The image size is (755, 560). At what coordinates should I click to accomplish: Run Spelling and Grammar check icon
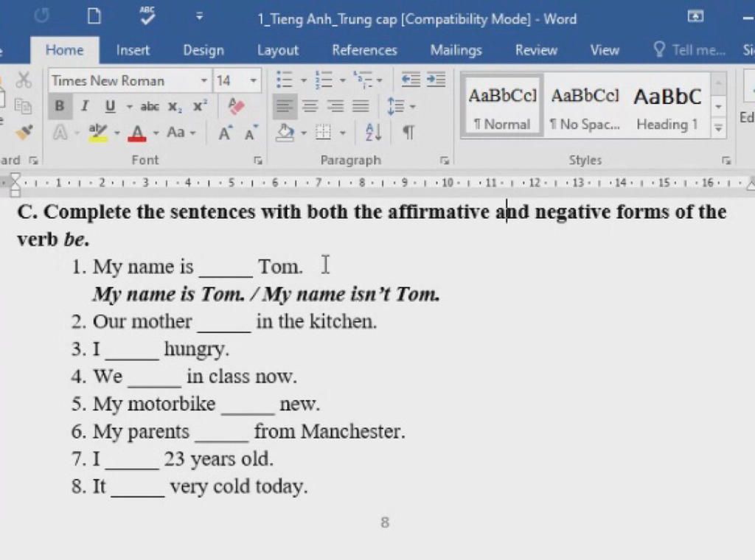(x=147, y=16)
